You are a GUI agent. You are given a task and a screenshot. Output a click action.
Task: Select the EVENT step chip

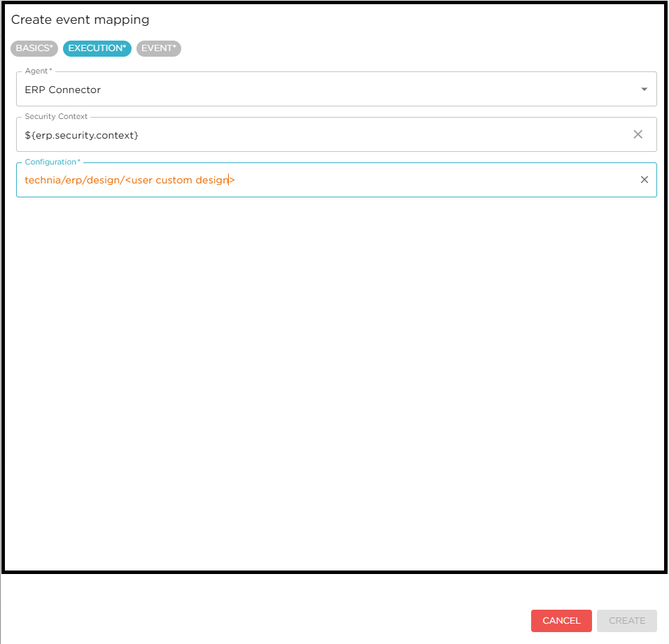[158, 48]
